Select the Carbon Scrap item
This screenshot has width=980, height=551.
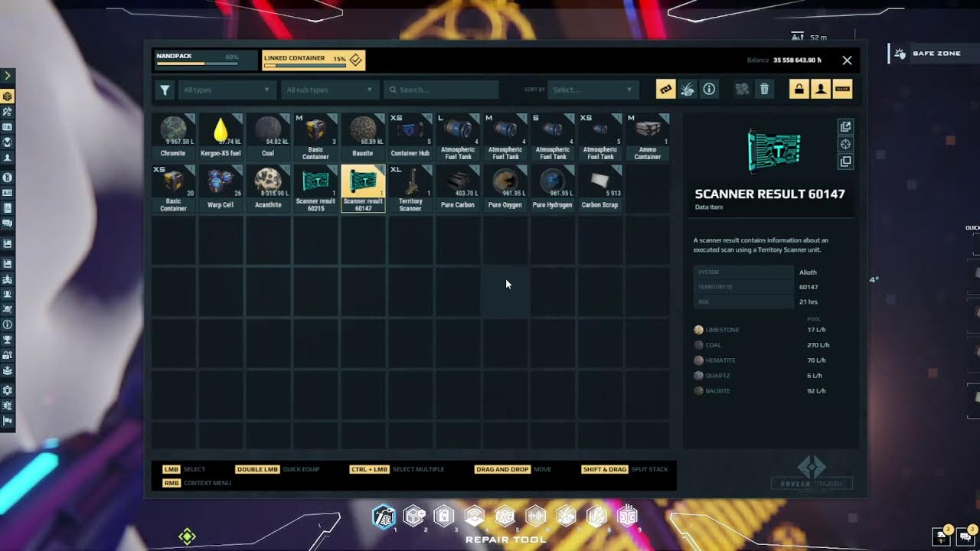(x=599, y=188)
